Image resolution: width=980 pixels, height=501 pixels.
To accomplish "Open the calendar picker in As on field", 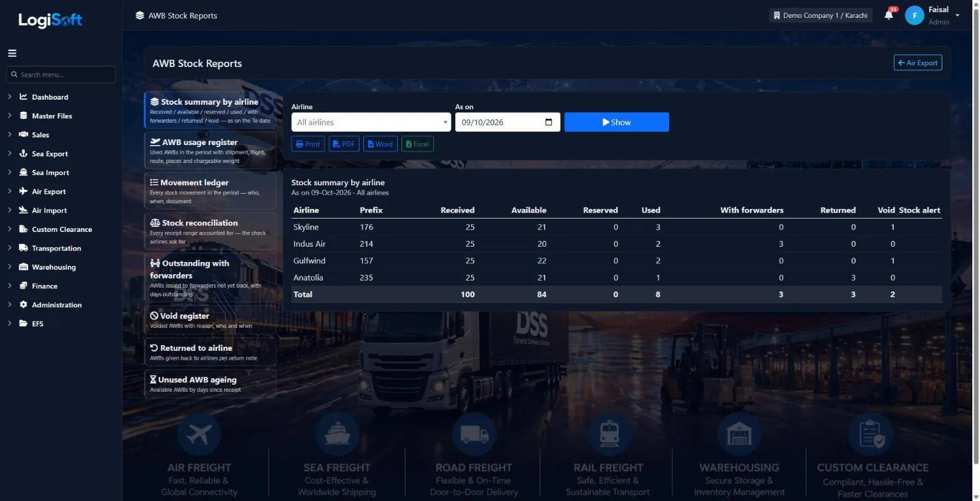I will click(548, 122).
